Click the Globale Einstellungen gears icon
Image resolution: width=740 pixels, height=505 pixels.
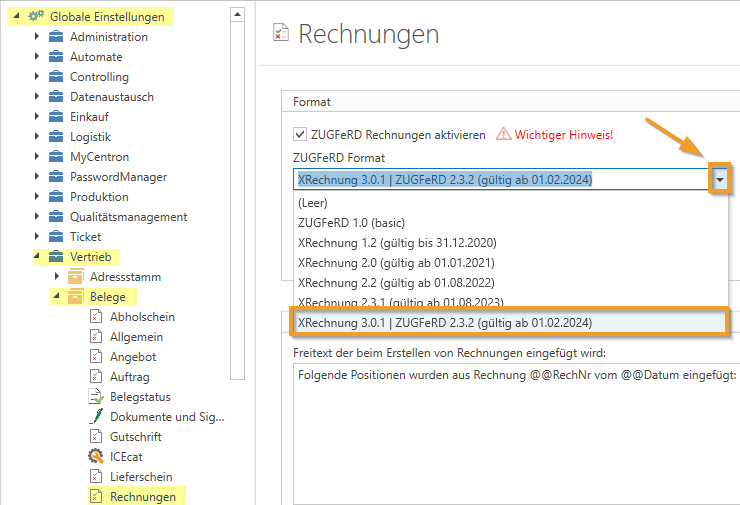(x=35, y=17)
